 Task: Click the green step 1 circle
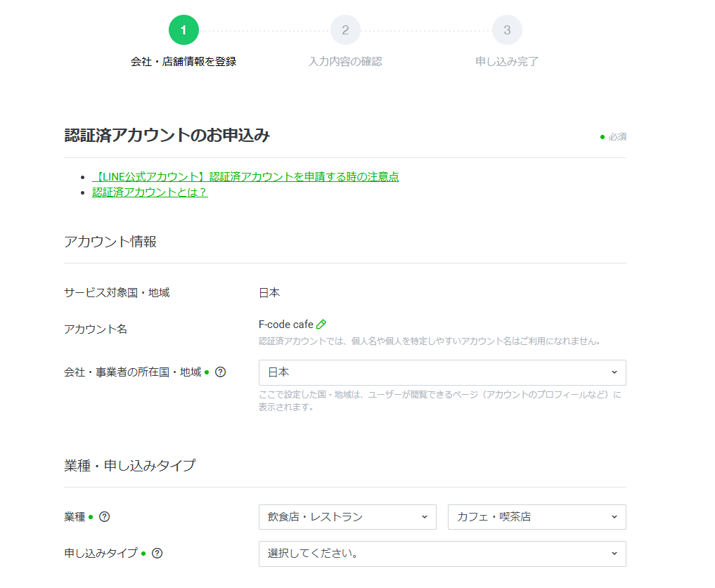click(183, 30)
